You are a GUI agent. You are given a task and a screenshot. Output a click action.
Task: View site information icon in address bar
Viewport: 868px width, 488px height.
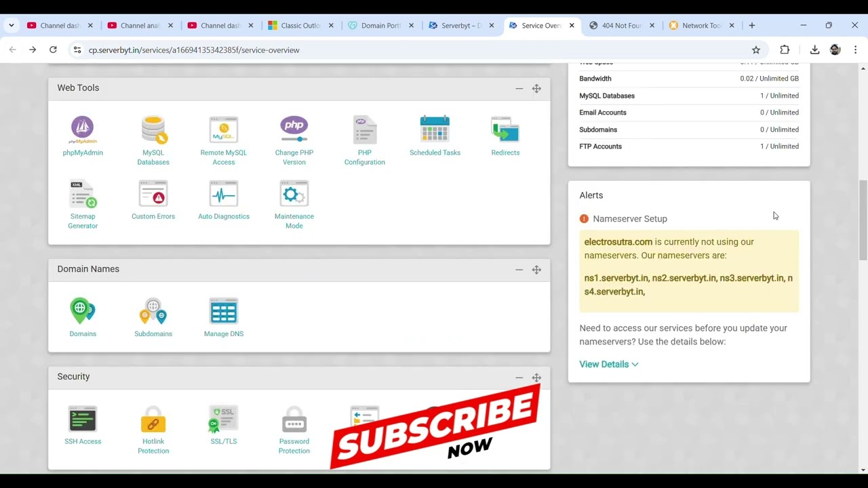click(77, 50)
